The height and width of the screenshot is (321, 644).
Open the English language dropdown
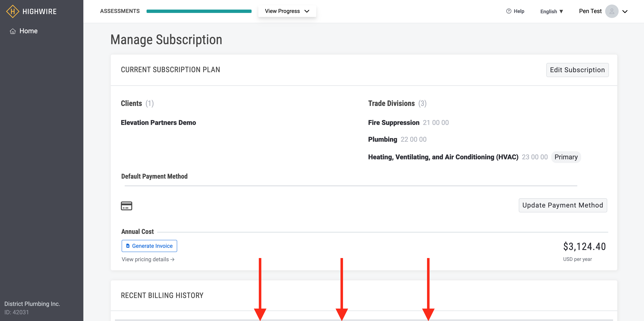(552, 11)
